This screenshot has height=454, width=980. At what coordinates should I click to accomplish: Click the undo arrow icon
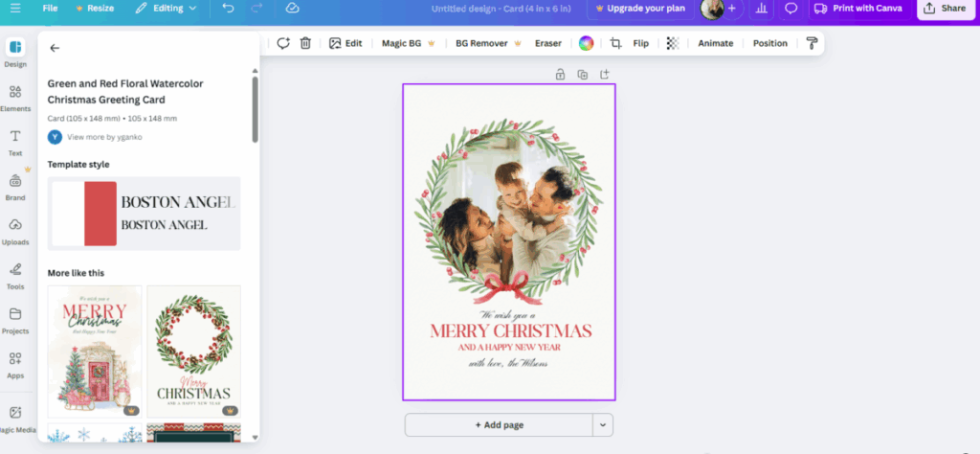click(x=228, y=8)
